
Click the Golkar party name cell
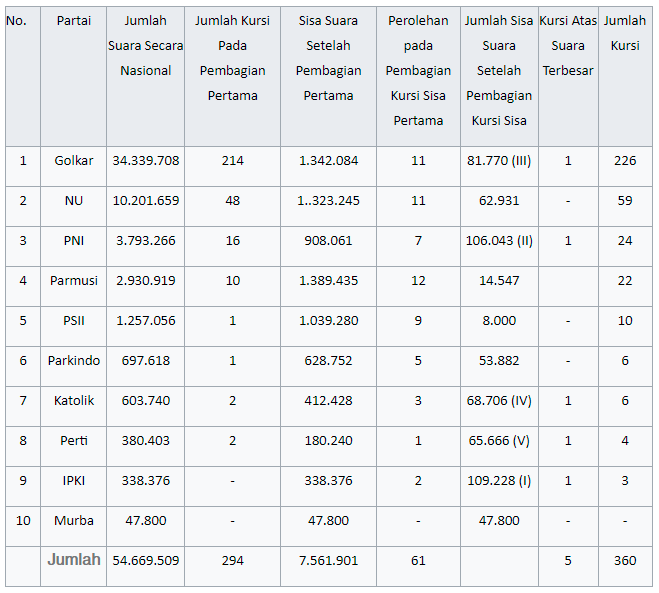73,161
